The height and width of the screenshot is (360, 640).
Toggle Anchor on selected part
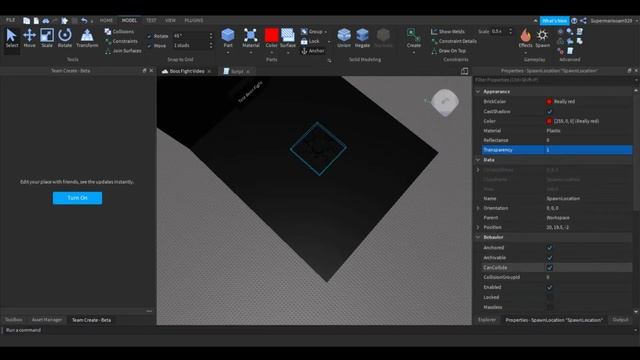[x=313, y=51]
